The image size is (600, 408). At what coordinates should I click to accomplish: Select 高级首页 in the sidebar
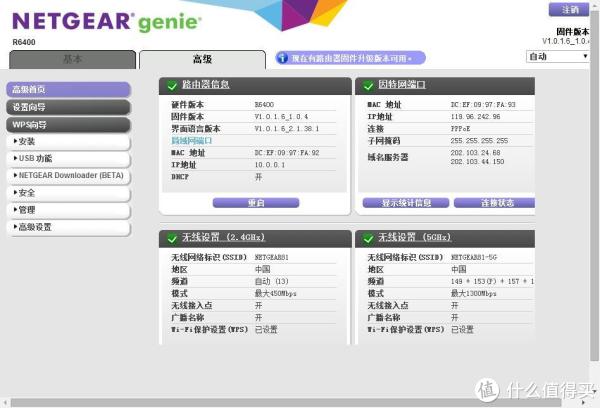tap(69, 90)
